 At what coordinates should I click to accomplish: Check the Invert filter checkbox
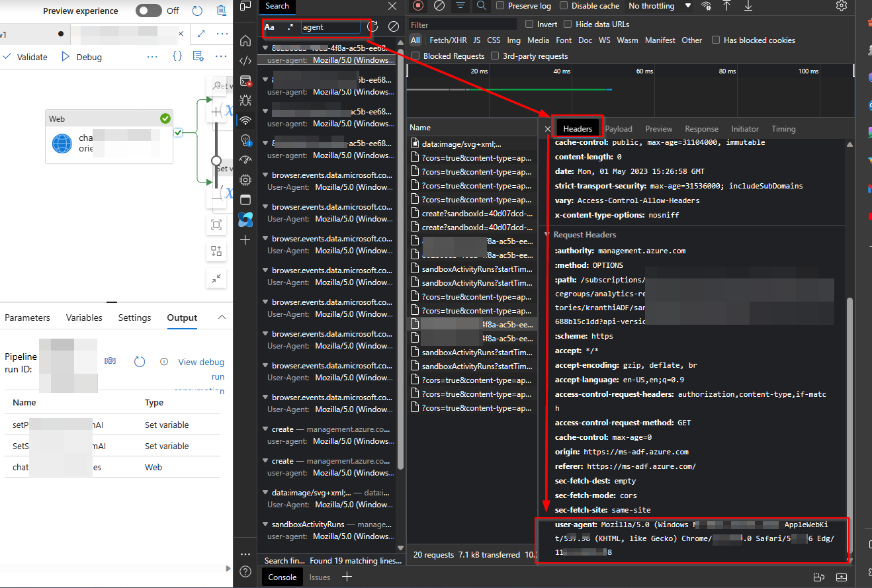click(529, 24)
